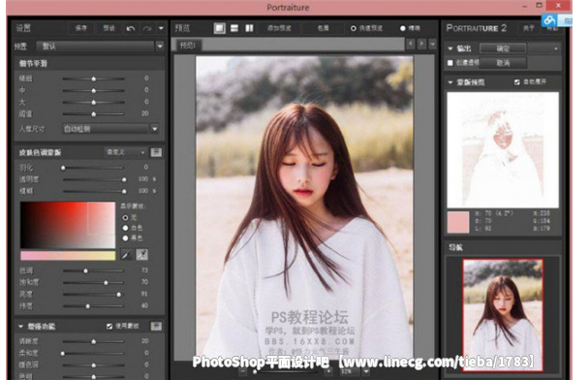
Task: Click the 亮度 luminance slider
Action: pos(93,295)
